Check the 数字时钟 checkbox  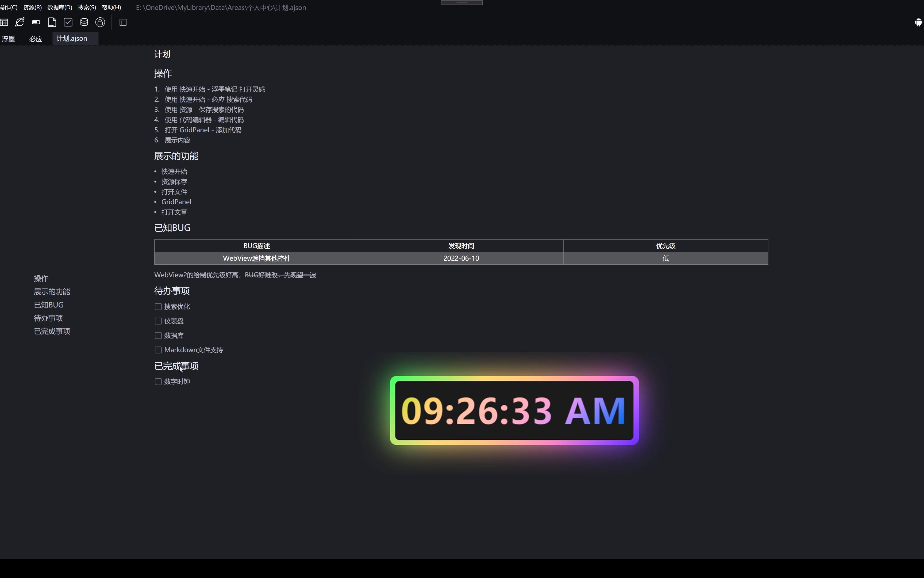pos(158,382)
